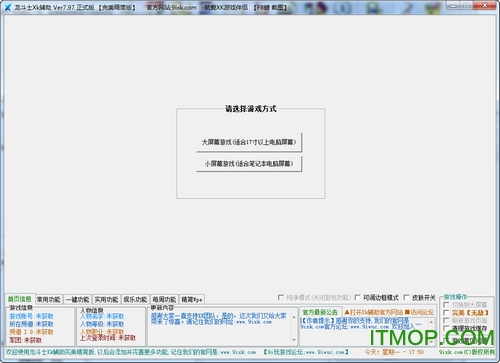The width and height of the screenshot is (500, 363).
Task: Open the 实用功能 tab
Action: click(x=106, y=299)
